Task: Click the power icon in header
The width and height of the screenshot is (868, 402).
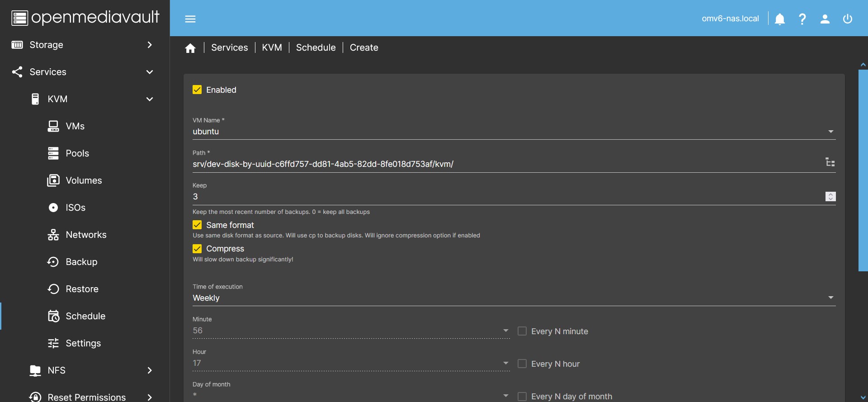Action: point(847,19)
